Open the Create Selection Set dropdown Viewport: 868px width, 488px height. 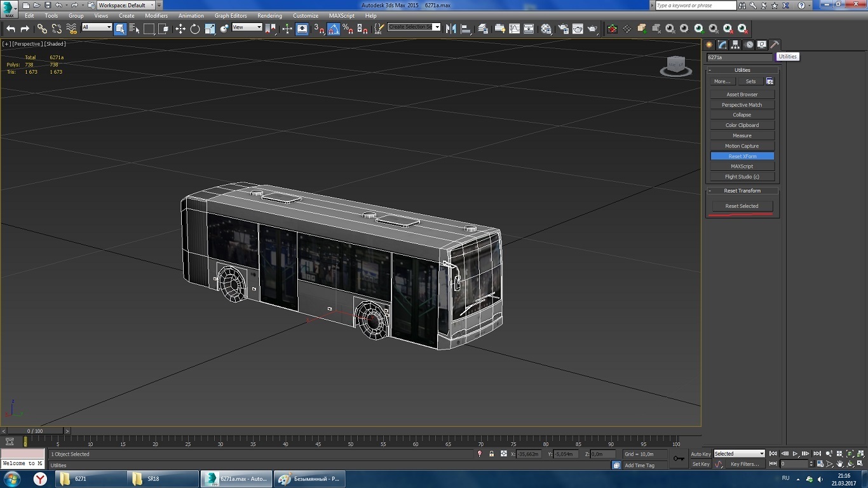(x=414, y=27)
